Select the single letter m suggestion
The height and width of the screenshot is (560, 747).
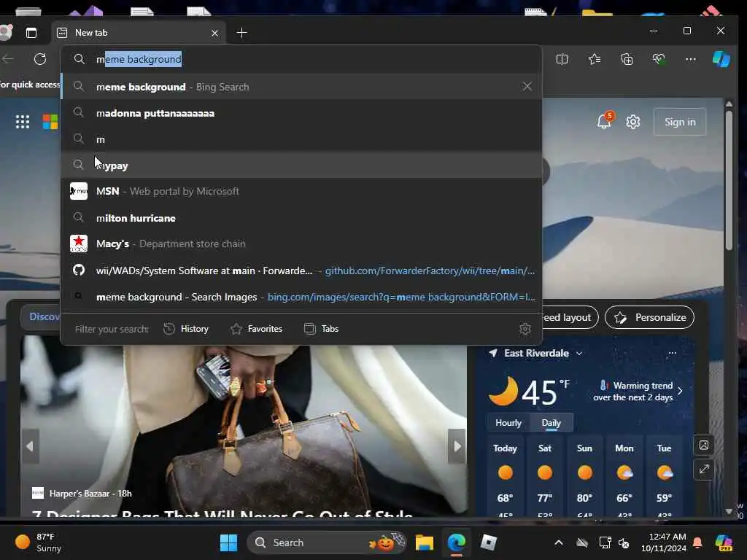click(301, 139)
